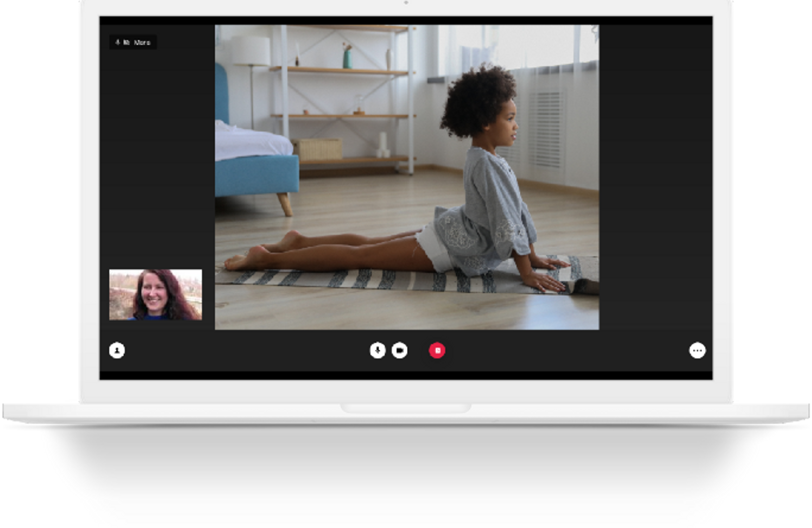The height and width of the screenshot is (528, 812).
Task: Click control bar space between hang-up and options
Action: pyautogui.click(x=566, y=351)
